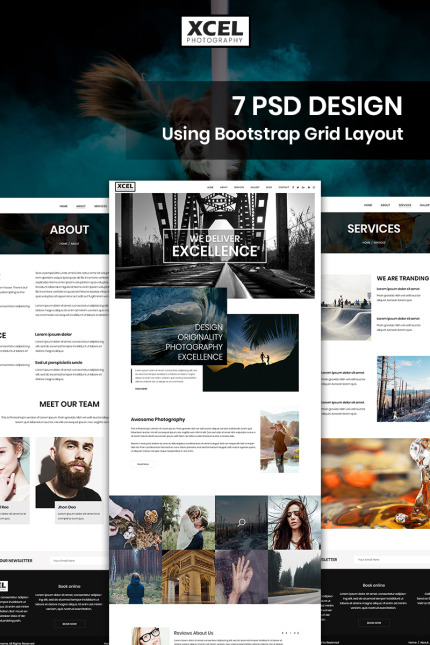Click the XCEL Photography logo at top
Screen dimensions: 430x645
[x=215, y=31]
